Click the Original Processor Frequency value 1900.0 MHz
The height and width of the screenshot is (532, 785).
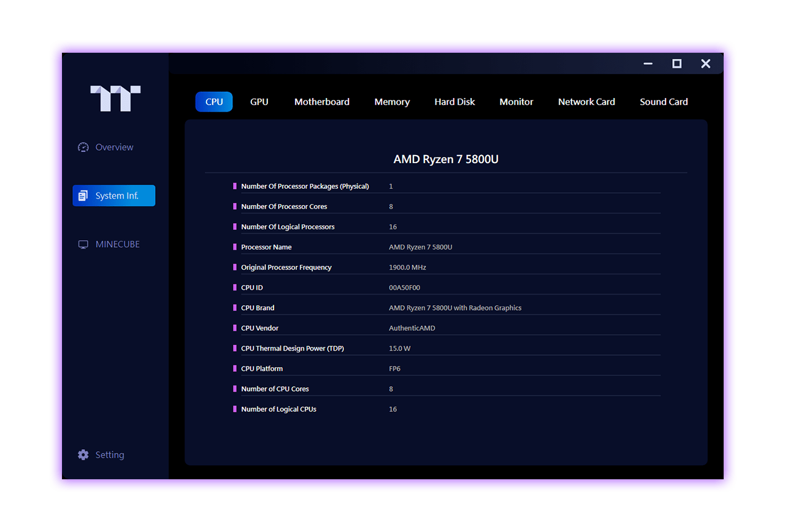coord(407,267)
